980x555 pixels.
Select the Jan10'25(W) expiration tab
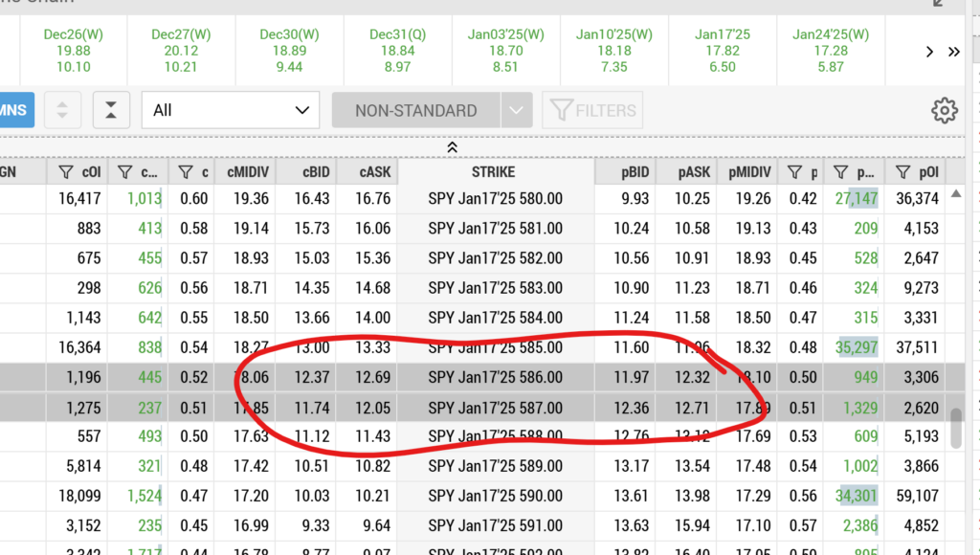click(613, 51)
